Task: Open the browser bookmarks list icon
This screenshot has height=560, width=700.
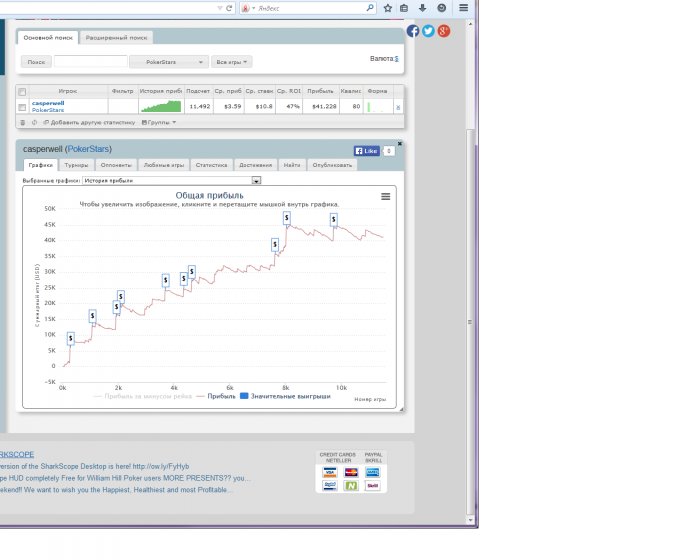Action: (404, 8)
